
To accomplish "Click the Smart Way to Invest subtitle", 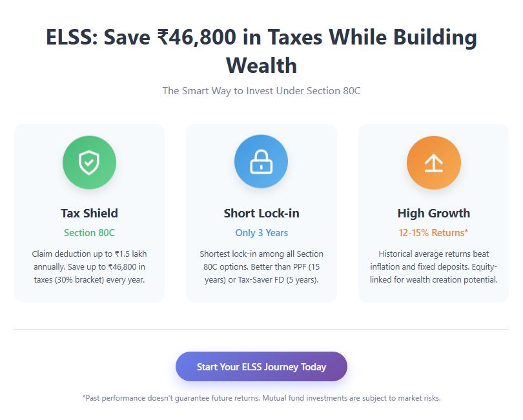I will tap(261, 91).
